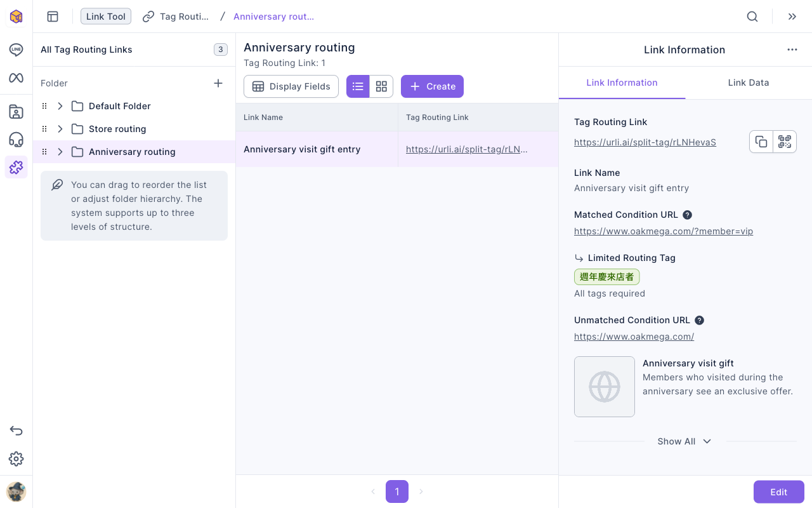
Task: Select the Link Information tab
Action: [x=622, y=83]
